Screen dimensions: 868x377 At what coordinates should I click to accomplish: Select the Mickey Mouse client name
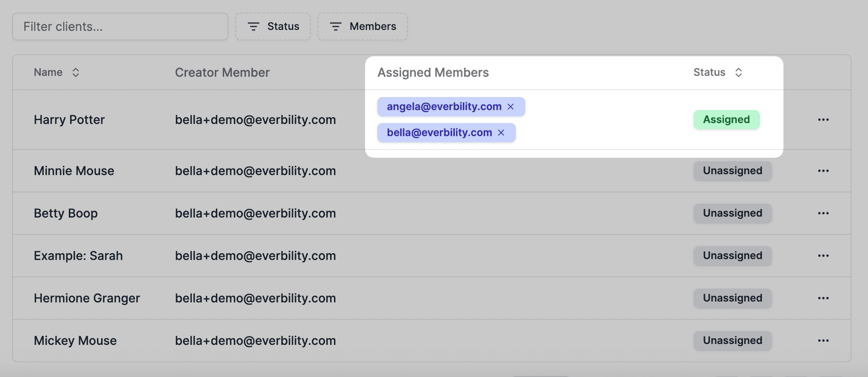tap(75, 340)
